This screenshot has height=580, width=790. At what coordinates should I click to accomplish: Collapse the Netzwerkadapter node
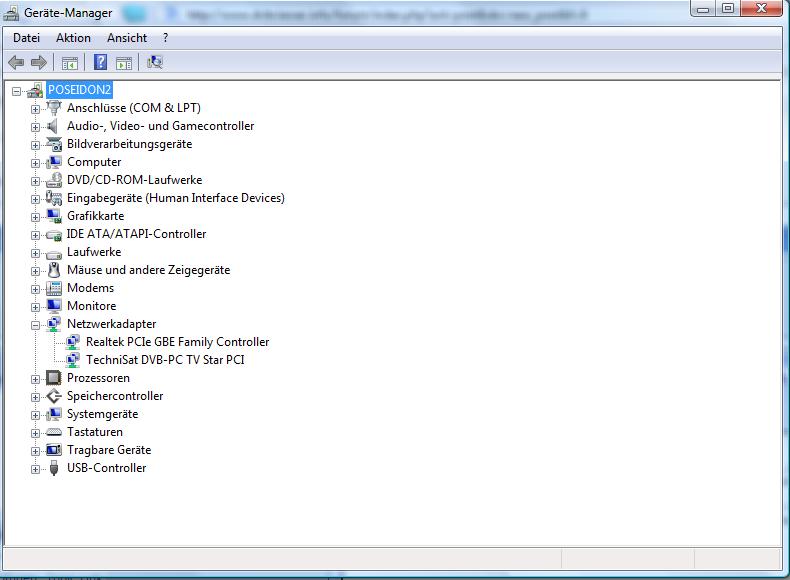pyautogui.click(x=35, y=325)
